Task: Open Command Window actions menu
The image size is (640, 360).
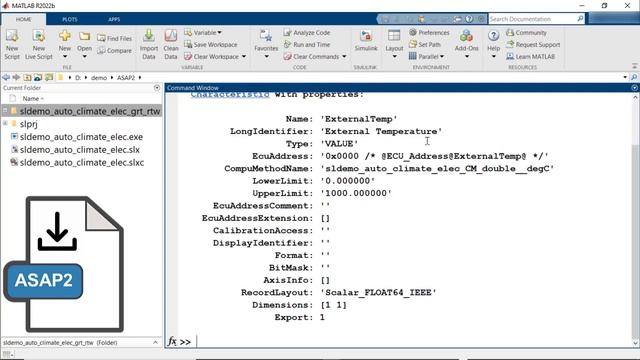Action: 634,88
